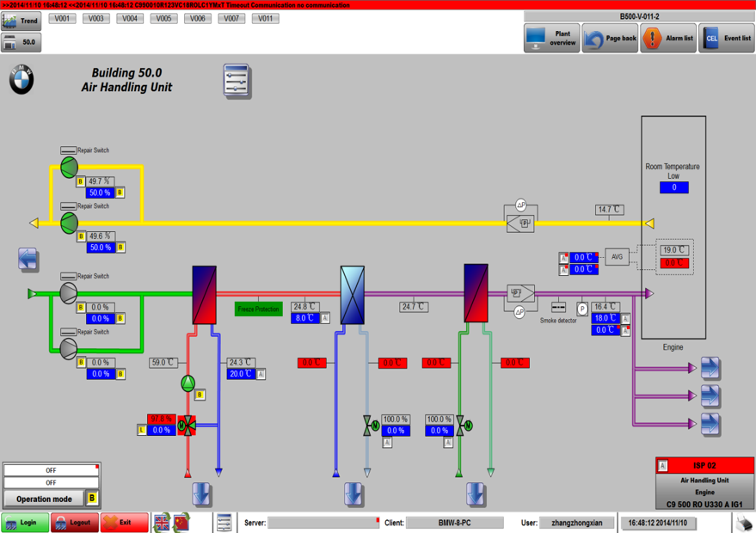Image resolution: width=756 pixels, height=533 pixels.
Task: Open down arrow under cooling pipes
Action: [x=353, y=494]
